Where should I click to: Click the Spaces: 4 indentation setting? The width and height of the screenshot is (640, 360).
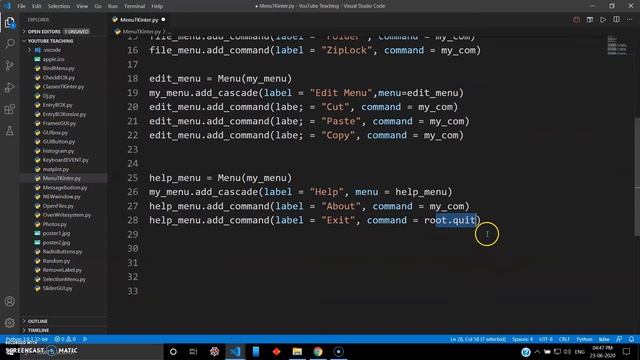(x=522, y=339)
